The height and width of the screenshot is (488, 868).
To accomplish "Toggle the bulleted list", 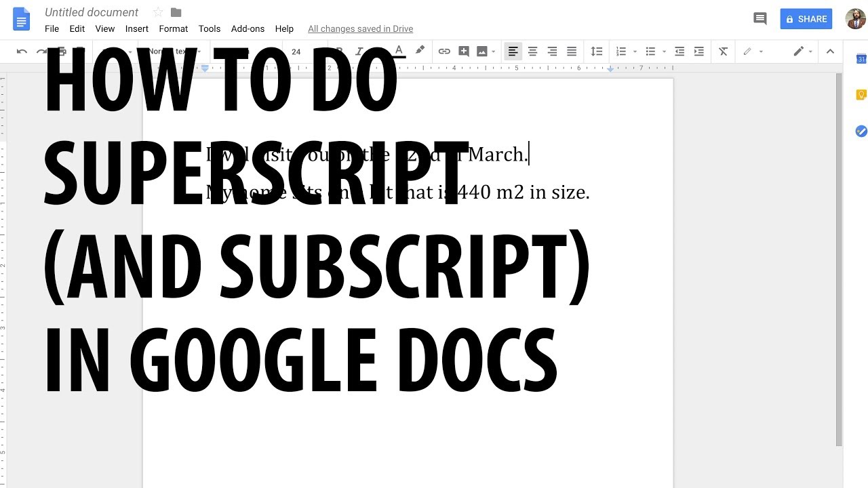I will coord(650,52).
